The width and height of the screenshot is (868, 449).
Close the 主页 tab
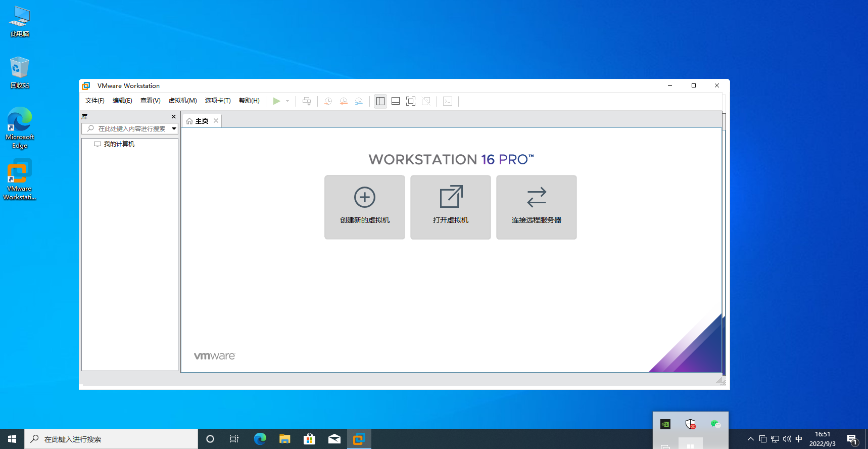pos(216,121)
